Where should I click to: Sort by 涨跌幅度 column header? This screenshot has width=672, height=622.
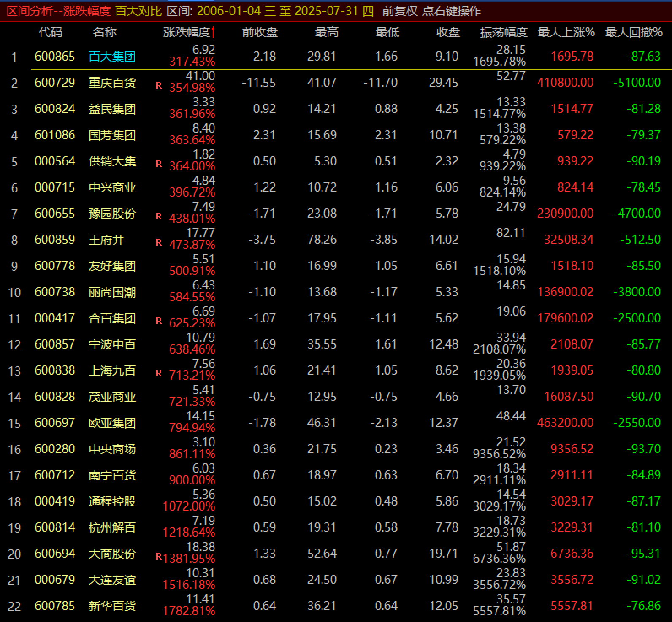click(189, 32)
